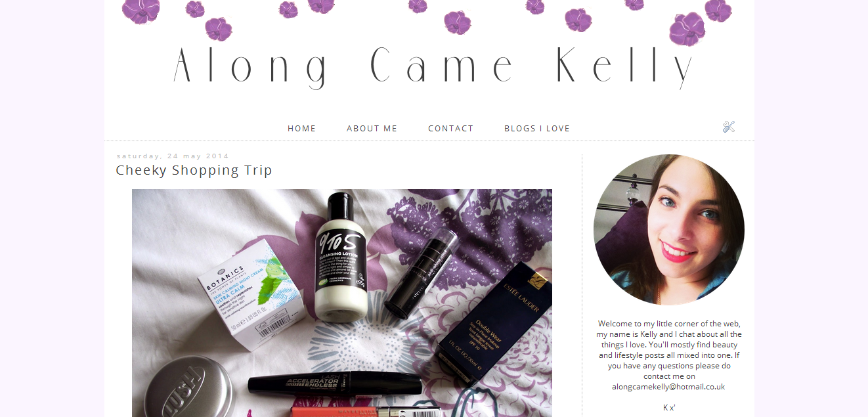Click the alongcamekelly@hotmail.co.uk email text
The width and height of the screenshot is (868, 417).
pyautogui.click(x=668, y=387)
